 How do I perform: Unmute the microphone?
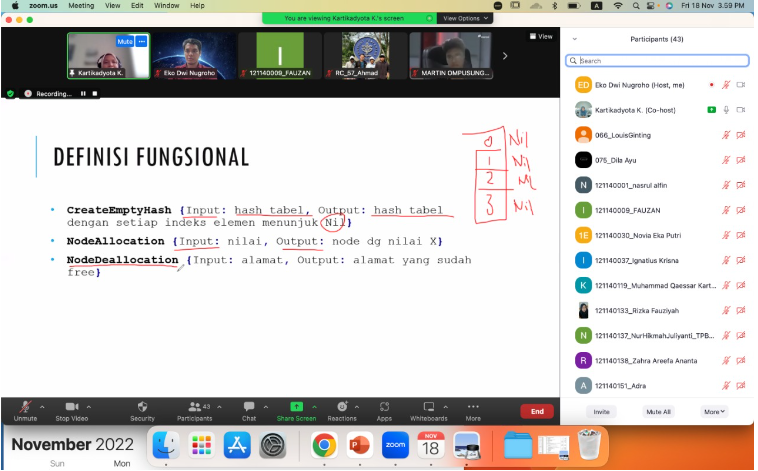tap(25, 408)
